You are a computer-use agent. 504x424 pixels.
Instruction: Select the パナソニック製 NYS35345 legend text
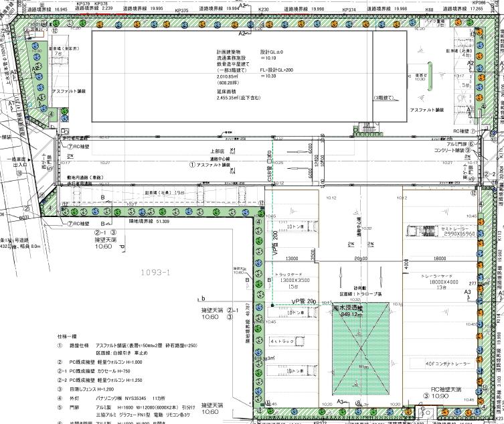pos(121,399)
